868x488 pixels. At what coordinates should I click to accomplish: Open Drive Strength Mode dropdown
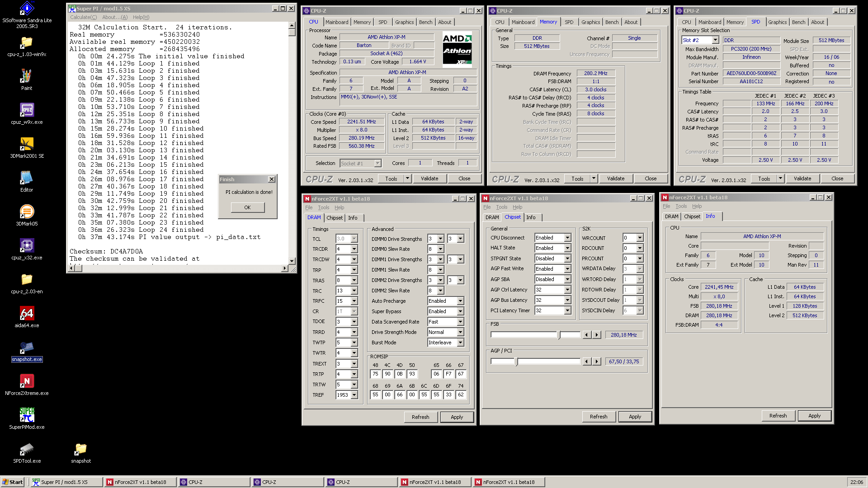(460, 332)
